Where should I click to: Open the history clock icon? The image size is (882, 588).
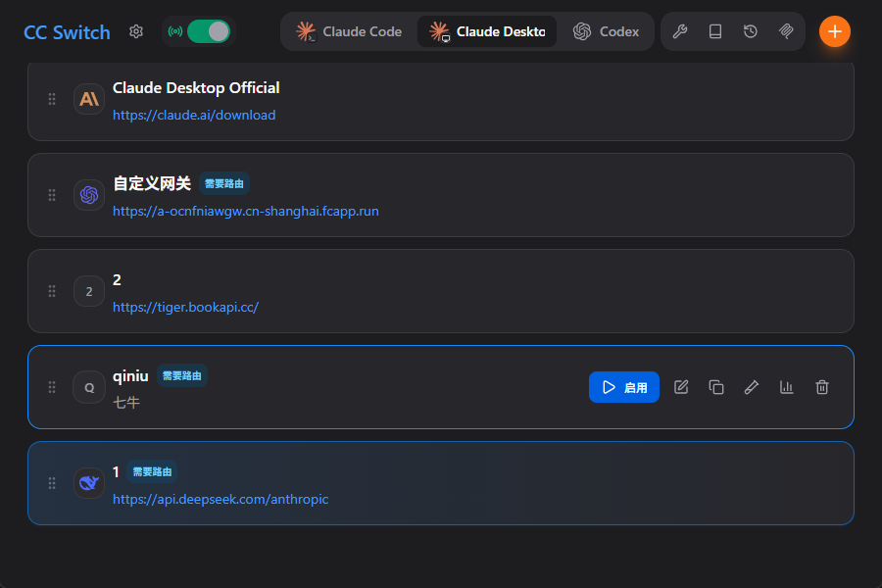[751, 31]
